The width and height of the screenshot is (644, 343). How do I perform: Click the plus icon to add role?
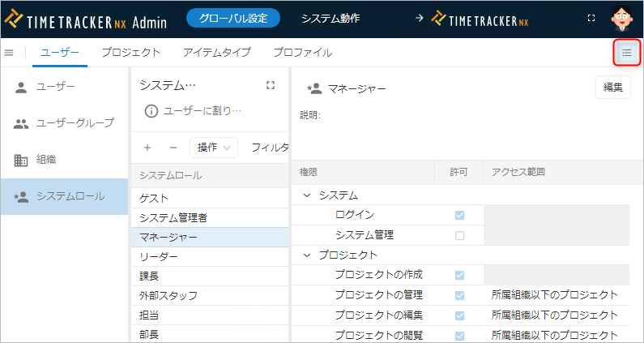[x=147, y=148]
